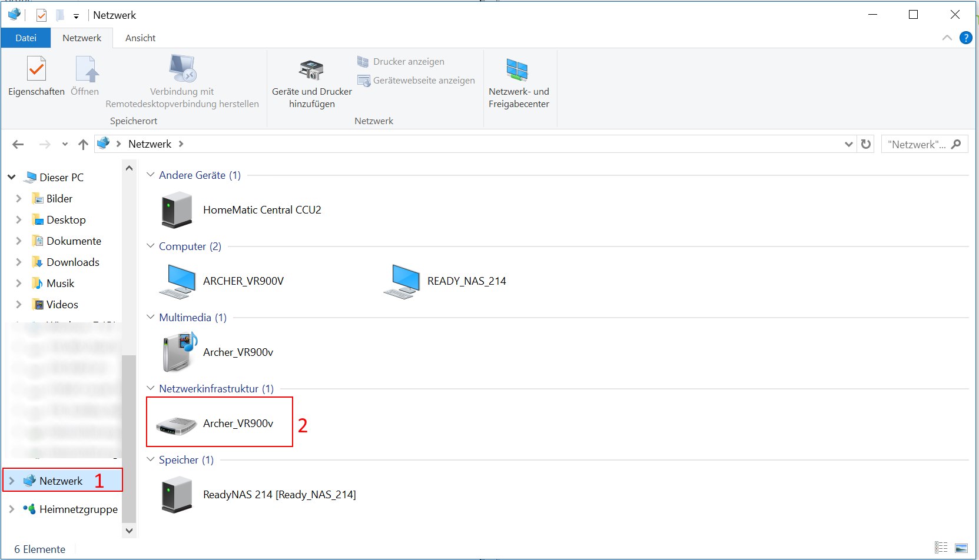Expand the Dokumente folder node

click(x=18, y=241)
